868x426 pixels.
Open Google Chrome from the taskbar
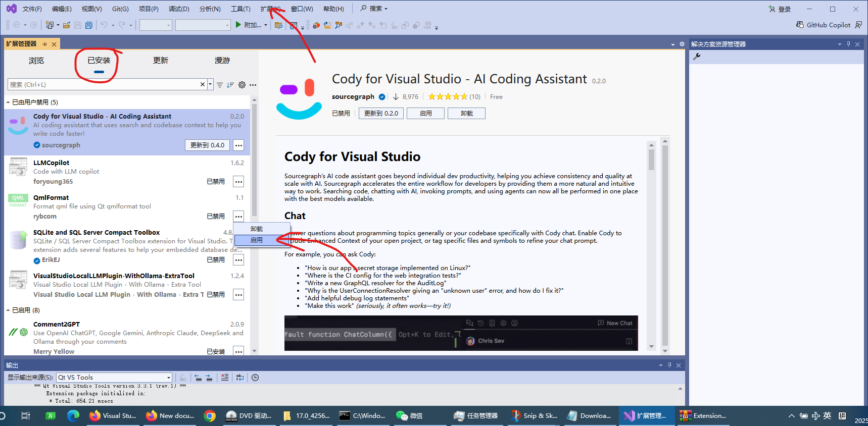(x=210, y=416)
